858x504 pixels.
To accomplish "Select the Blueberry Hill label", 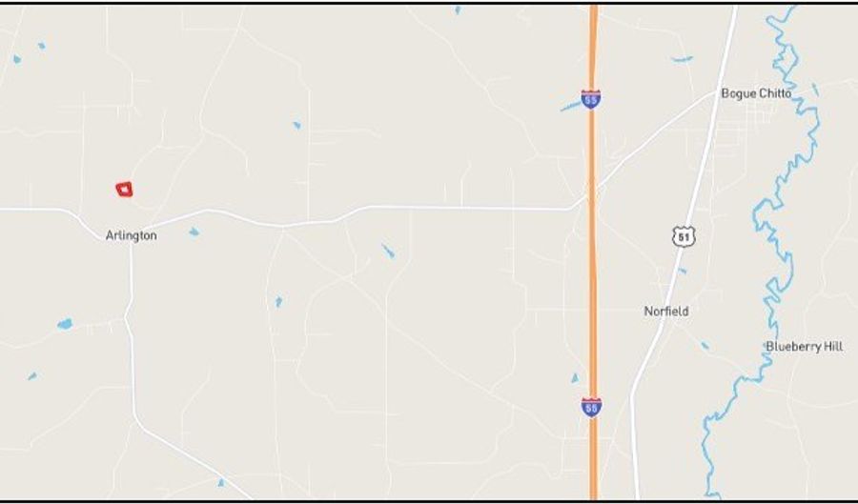I will point(805,346).
